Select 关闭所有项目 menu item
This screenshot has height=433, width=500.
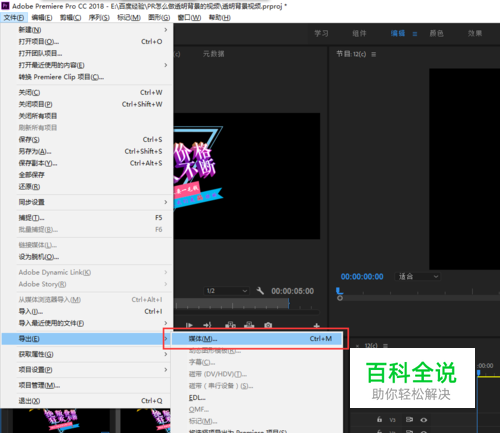coord(87,116)
